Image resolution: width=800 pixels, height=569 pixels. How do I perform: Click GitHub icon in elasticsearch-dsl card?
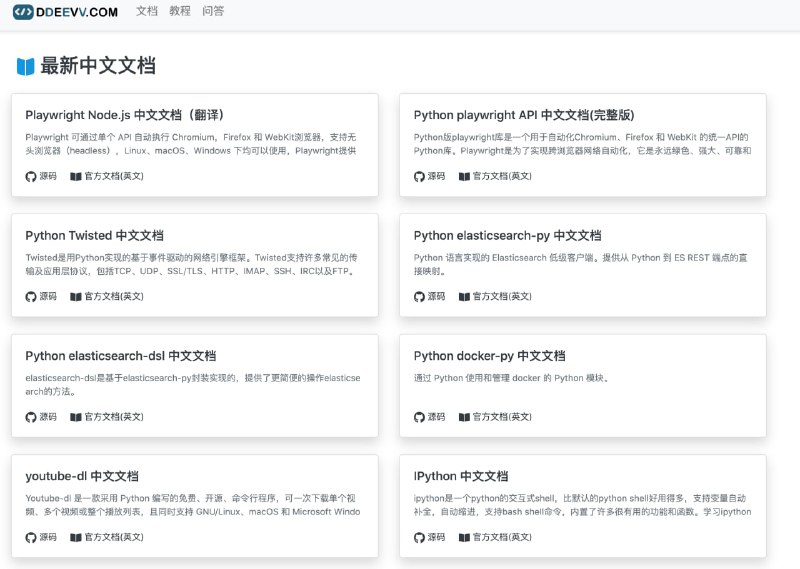[x=31, y=417]
